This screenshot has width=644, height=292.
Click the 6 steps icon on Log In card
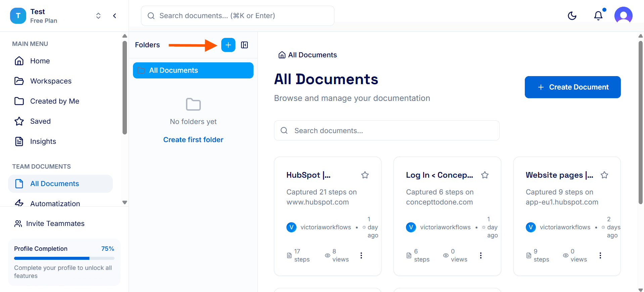[409, 255]
